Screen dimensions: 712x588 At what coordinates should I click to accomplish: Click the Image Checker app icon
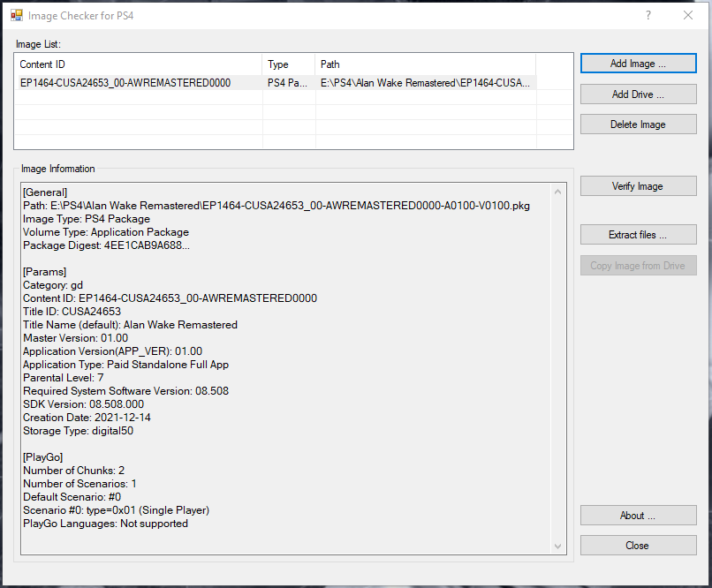(x=17, y=15)
